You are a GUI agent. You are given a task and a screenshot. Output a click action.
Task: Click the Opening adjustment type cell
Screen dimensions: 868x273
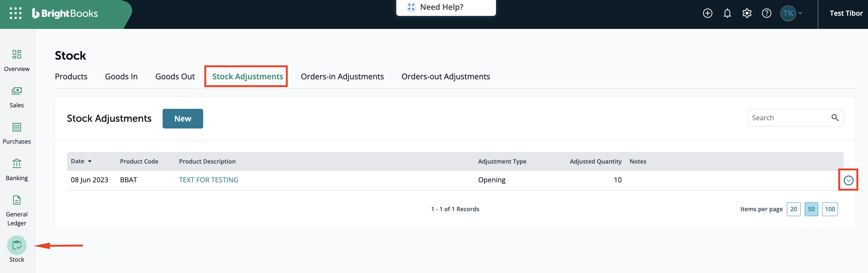click(x=491, y=180)
